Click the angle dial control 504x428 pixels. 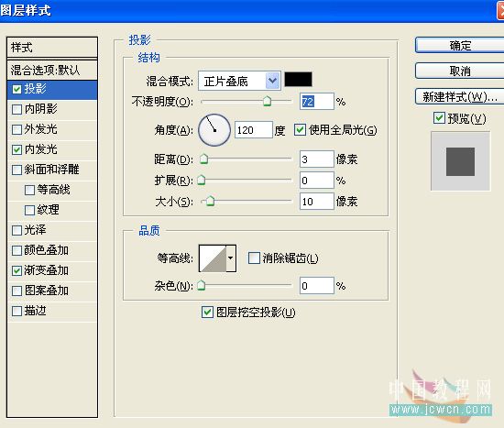pyautogui.click(x=214, y=130)
